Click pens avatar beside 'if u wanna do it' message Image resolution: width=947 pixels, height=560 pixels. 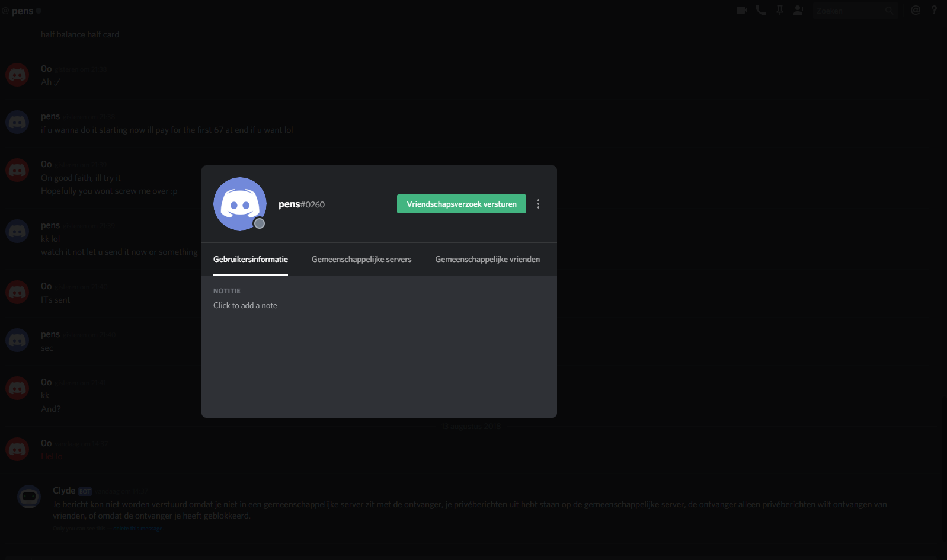pos(17,122)
